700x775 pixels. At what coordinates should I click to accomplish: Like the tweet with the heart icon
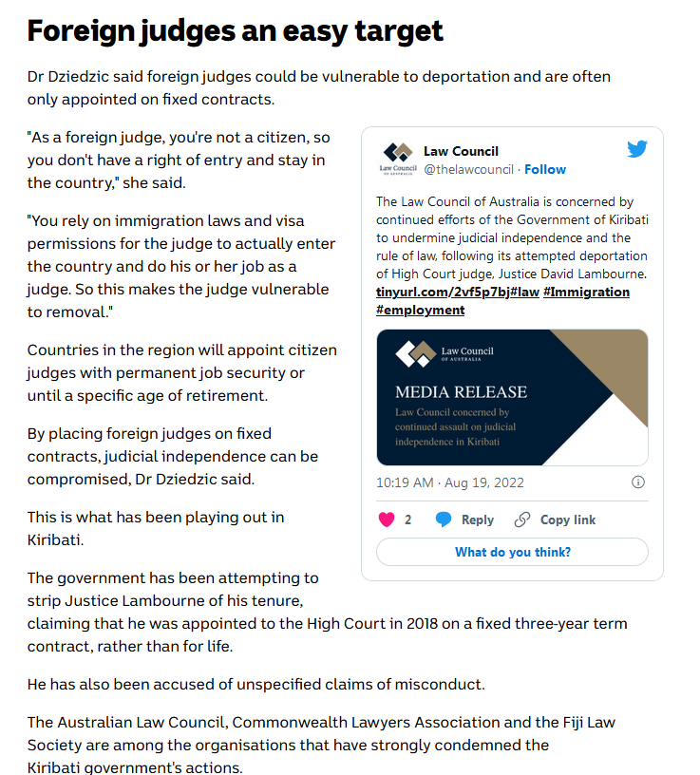point(387,520)
